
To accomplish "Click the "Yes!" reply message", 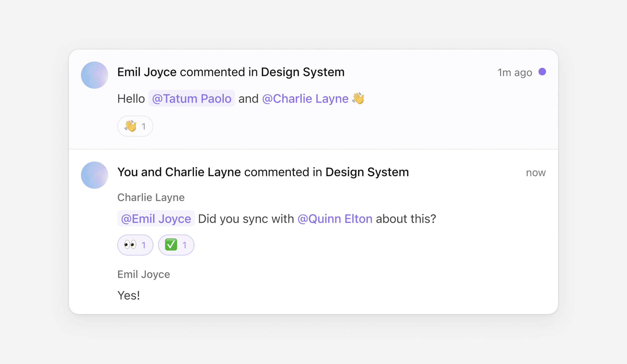I will 129,296.
